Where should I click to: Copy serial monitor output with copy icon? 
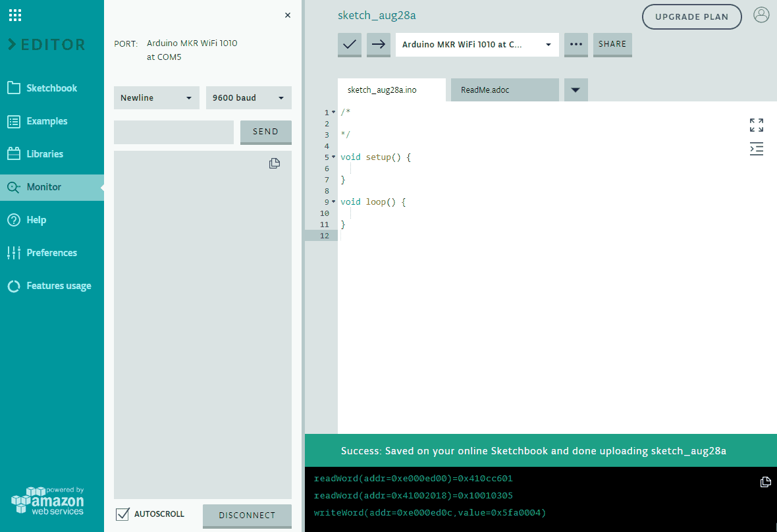click(275, 163)
